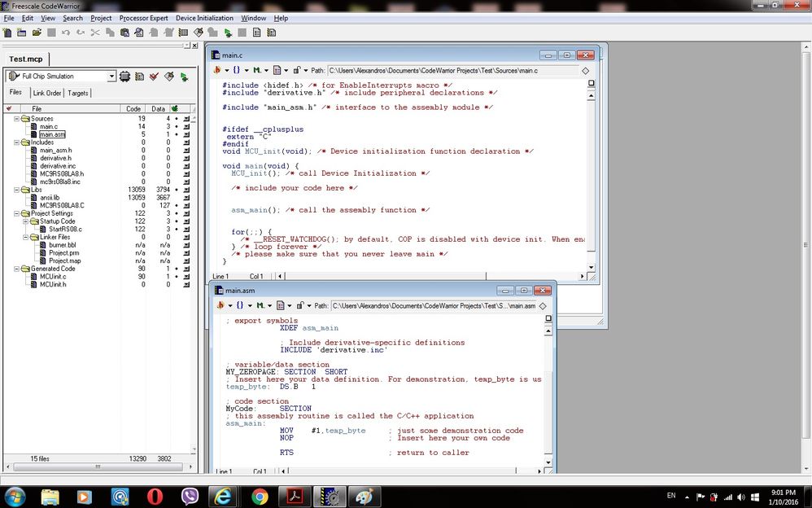This screenshot has width=812, height=508.
Task: Open the Full Chip Simulation target dropdown
Action: (111, 77)
